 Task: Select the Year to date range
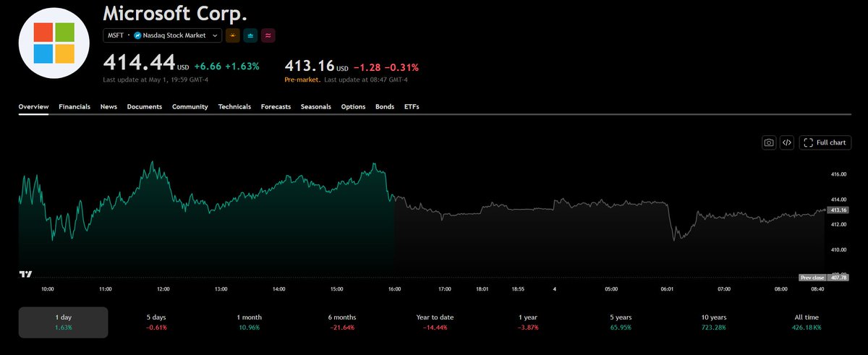pos(435,322)
